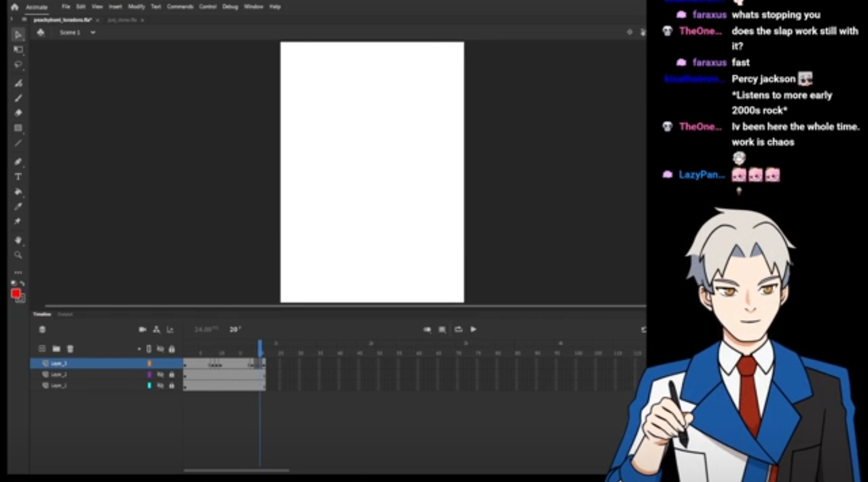Open the red fill color swatch

coord(16,293)
